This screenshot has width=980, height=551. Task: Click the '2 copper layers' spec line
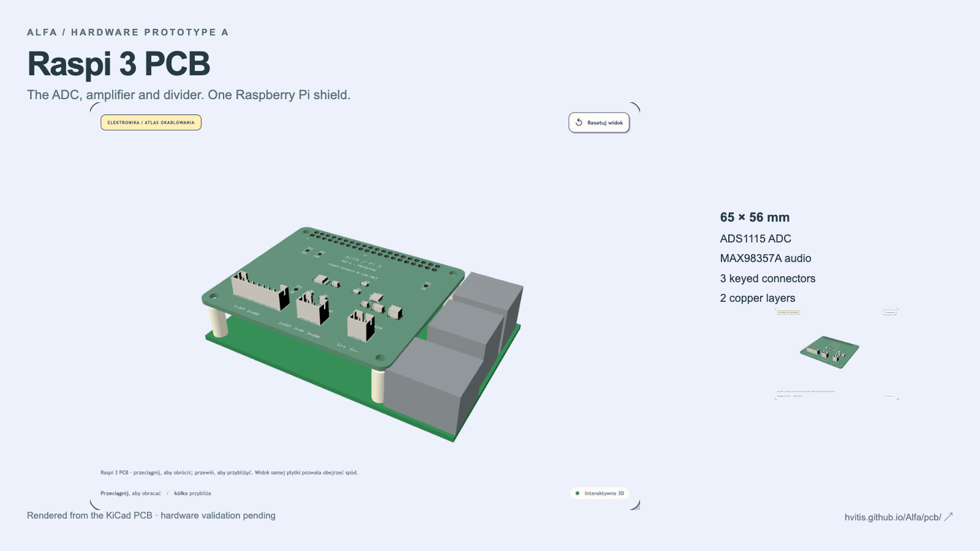coord(758,298)
